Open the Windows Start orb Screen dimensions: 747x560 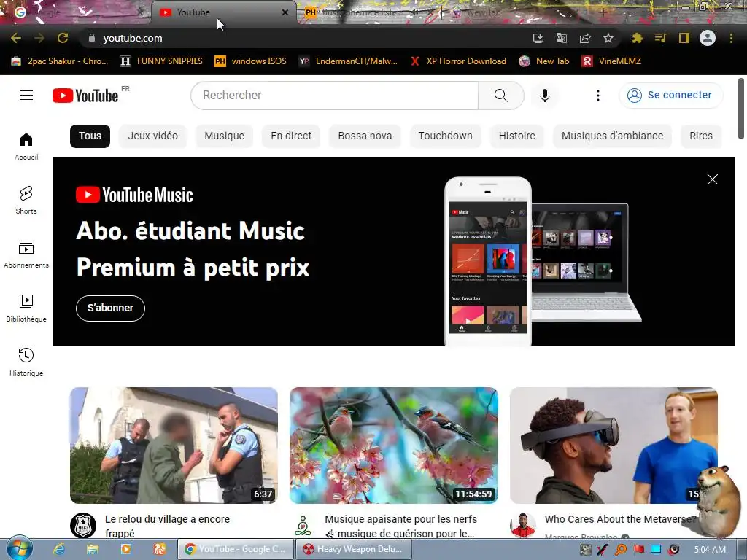(x=19, y=548)
